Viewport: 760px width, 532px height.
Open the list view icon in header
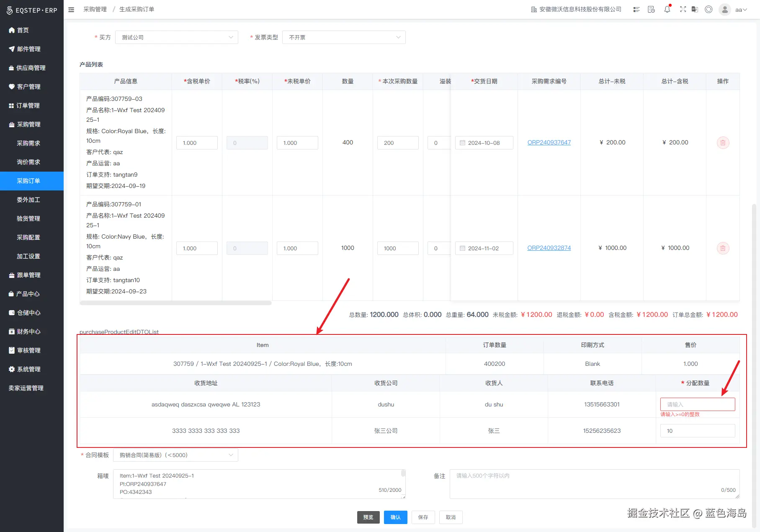click(636, 10)
